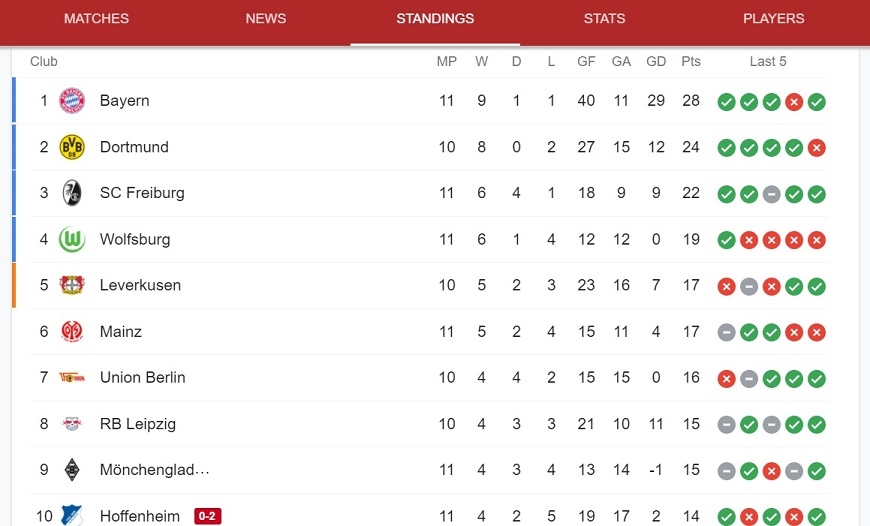Screen dimensions: 870x526
Task: Click Bayern's red loss marker in Last 5
Action: pos(794,102)
